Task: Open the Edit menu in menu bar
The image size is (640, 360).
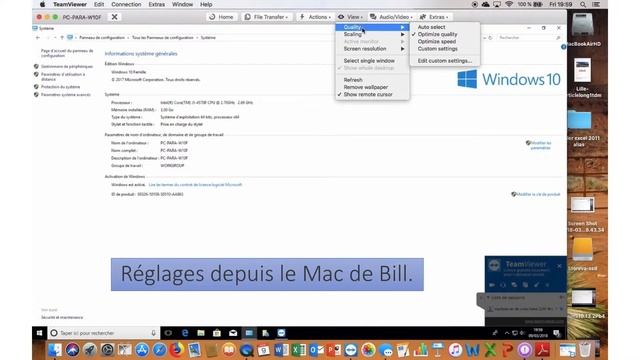Action: click(x=99, y=4)
